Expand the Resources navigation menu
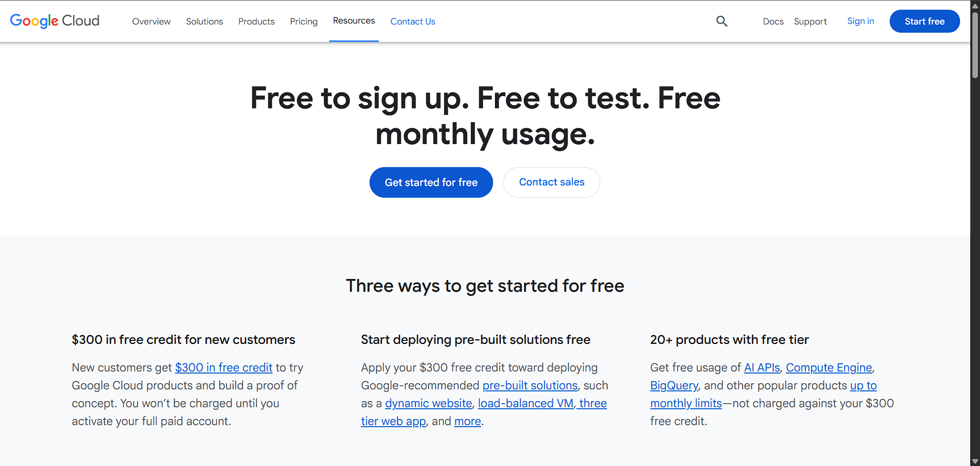 click(354, 21)
